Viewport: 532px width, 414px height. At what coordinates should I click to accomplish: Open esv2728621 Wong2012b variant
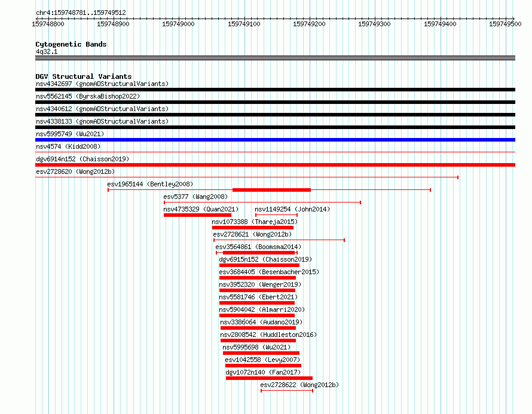point(252,234)
